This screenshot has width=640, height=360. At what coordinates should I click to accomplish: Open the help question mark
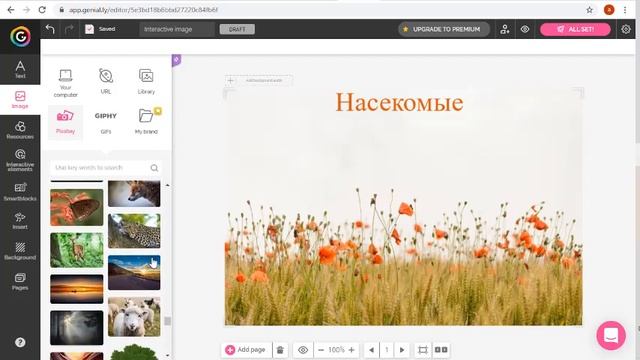[x=20, y=342]
